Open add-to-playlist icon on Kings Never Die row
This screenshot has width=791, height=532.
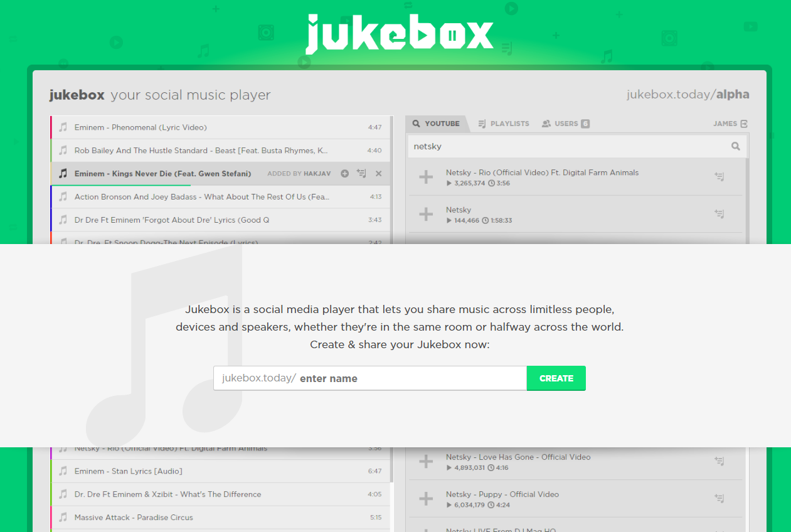[361, 173]
